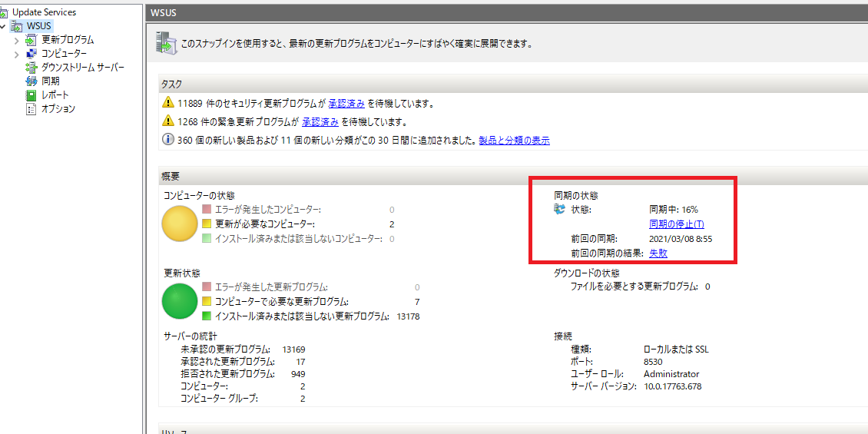Click the ダウンストリーム サーバー icon
868x434 pixels.
click(x=31, y=68)
